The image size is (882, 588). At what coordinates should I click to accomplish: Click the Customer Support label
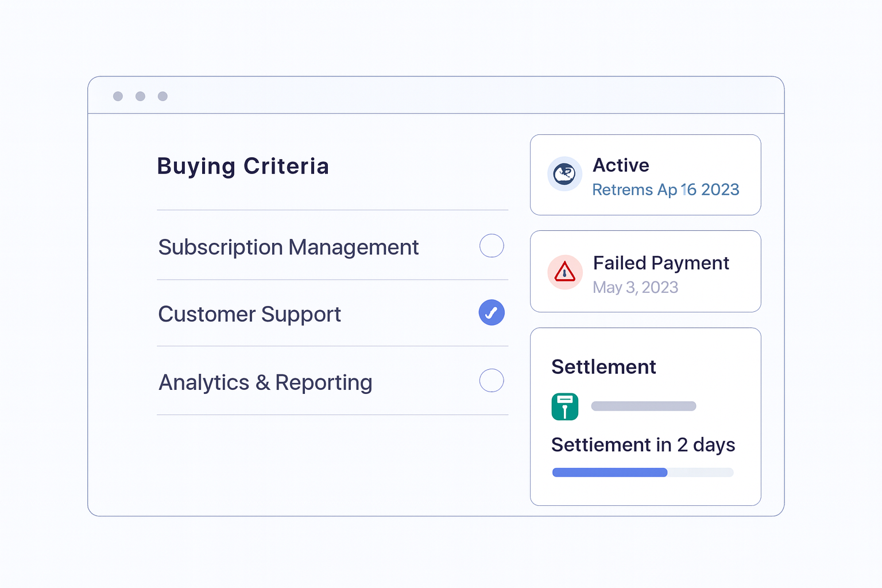[x=250, y=315]
